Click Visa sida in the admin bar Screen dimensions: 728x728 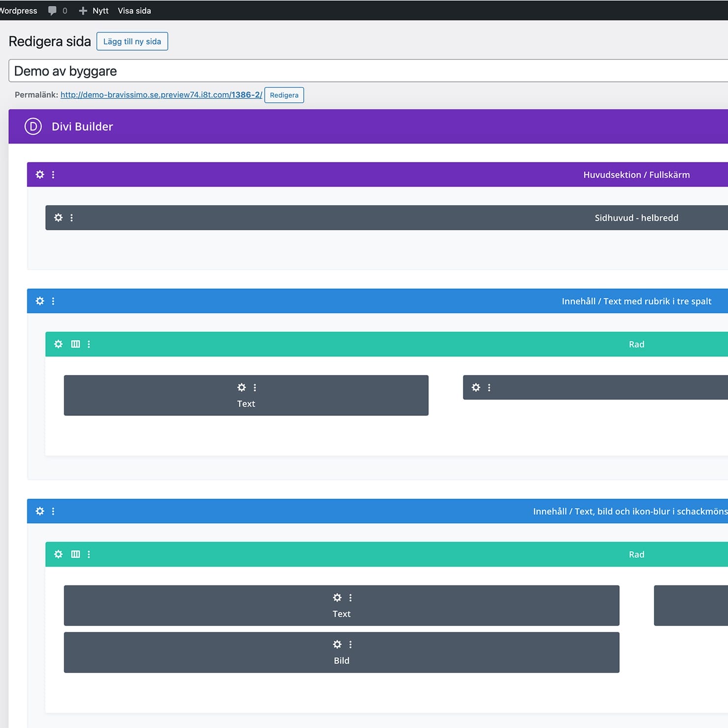coord(134,11)
